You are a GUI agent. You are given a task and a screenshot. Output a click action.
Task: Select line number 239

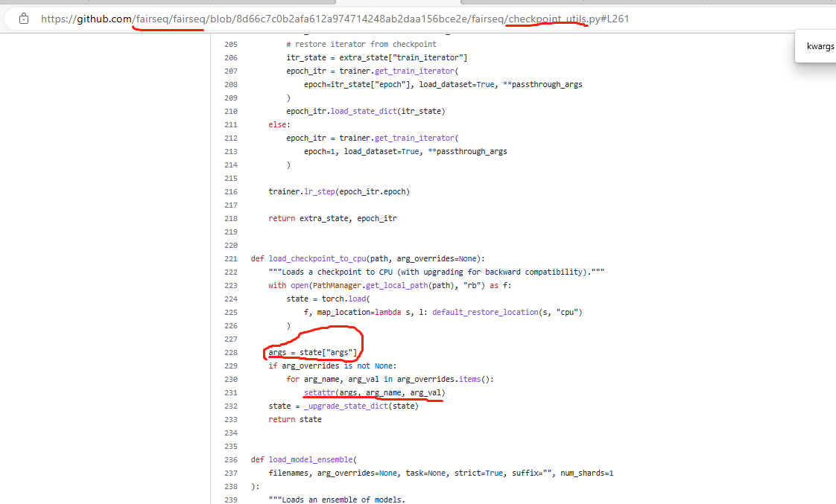click(231, 500)
